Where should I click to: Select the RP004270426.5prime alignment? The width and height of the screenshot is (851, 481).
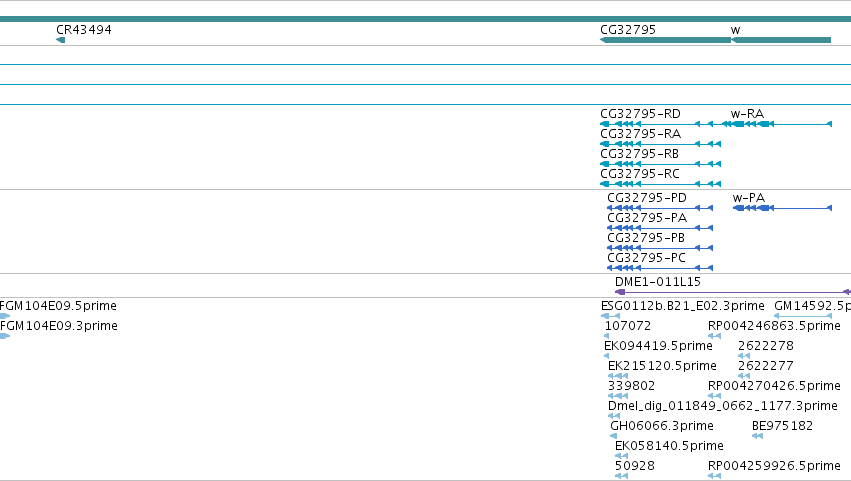coord(715,396)
